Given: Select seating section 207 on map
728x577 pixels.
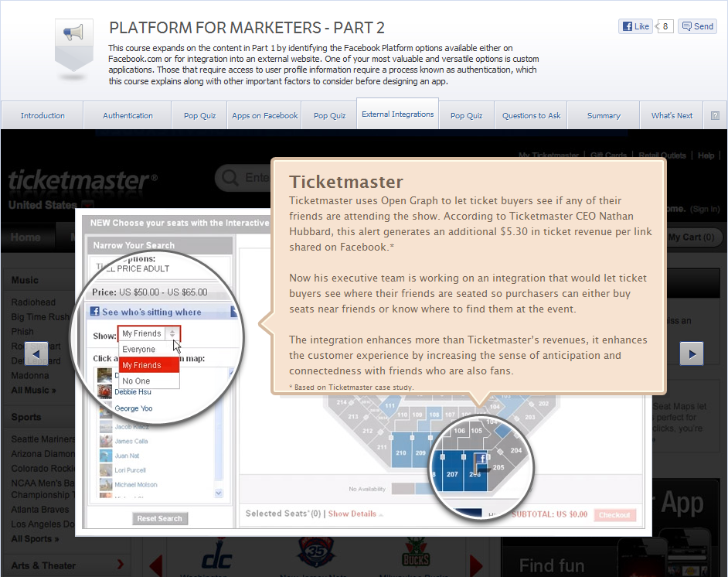Looking at the screenshot, I should pos(452,474).
